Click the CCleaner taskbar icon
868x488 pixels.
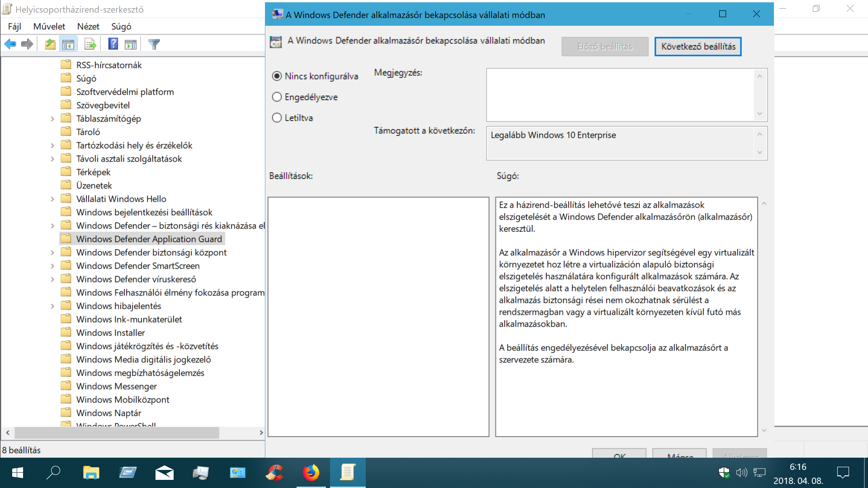point(274,473)
